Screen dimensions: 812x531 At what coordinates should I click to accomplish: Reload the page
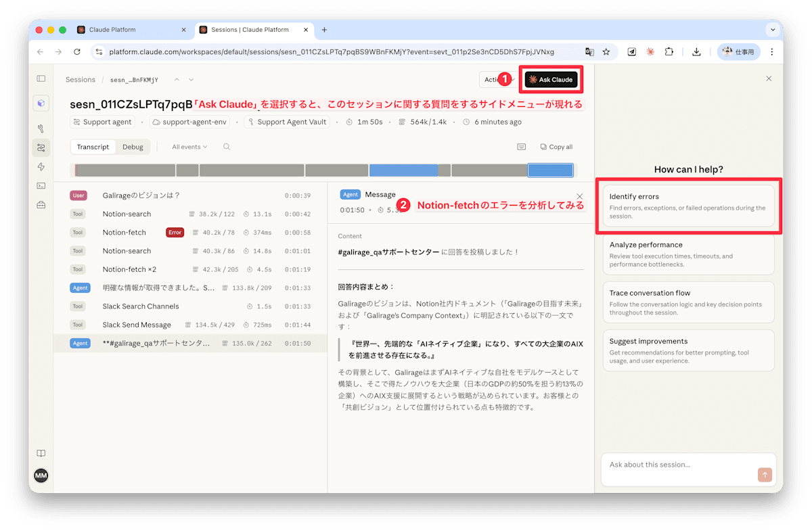[77, 51]
